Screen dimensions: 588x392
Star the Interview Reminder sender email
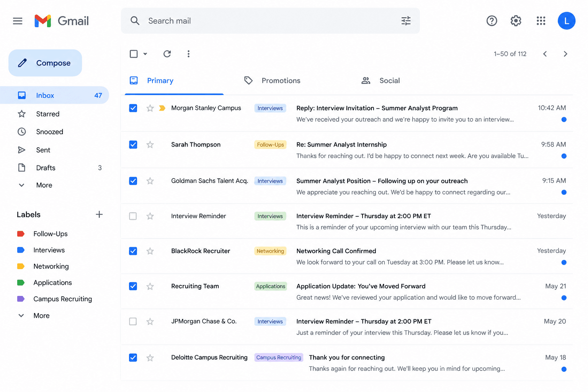click(150, 216)
